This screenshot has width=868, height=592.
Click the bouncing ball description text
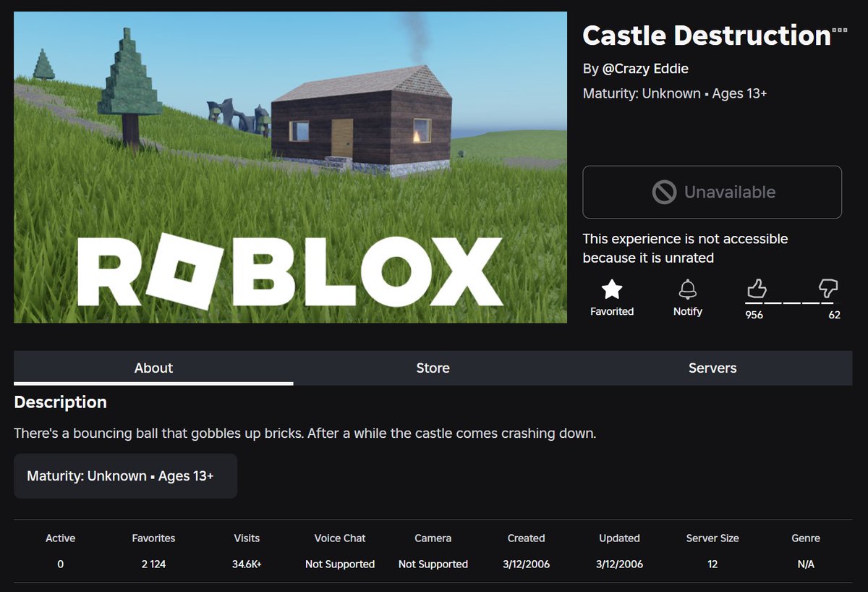click(x=305, y=434)
